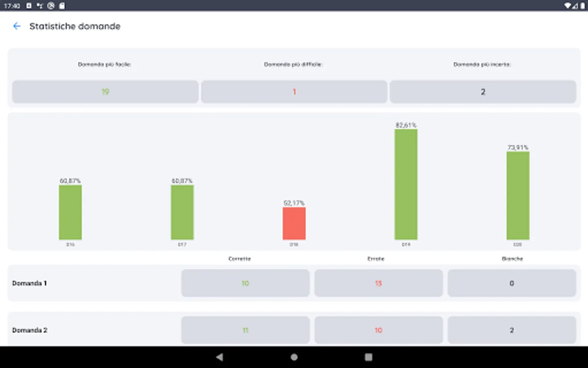Click the 'Domanda più incerta:' label

pos(482,64)
